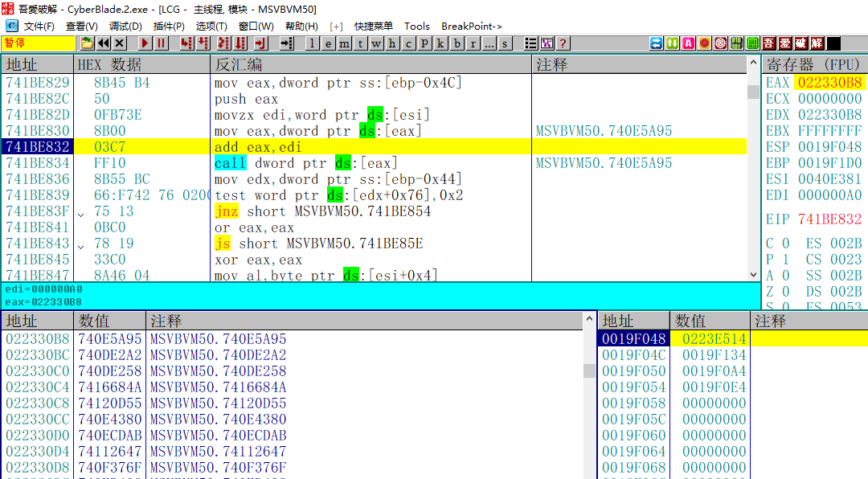Image resolution: width=868 pixels, height=479 pixels.
Task: Click the Trace Into toolbar icon
Action: click(x=223, y=43)
